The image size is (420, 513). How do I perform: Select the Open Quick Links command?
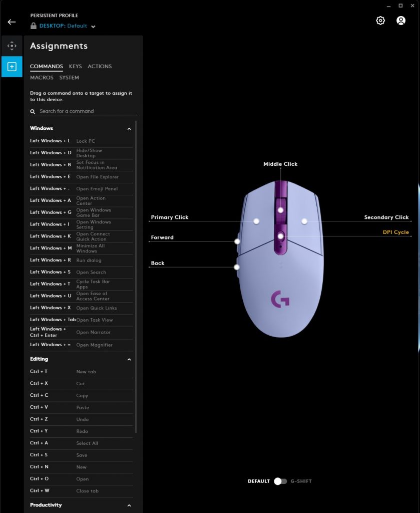82,308
